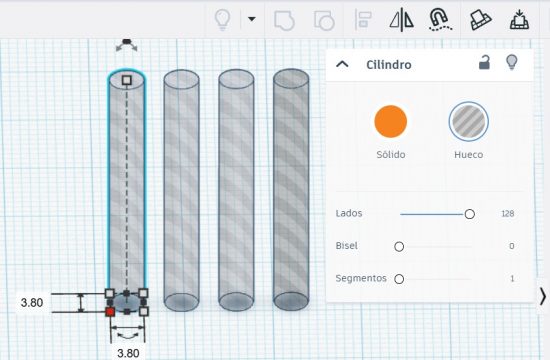Click the bottom-right white corner handle of the base
The image size is (550, 360).
tap(144, 311)
